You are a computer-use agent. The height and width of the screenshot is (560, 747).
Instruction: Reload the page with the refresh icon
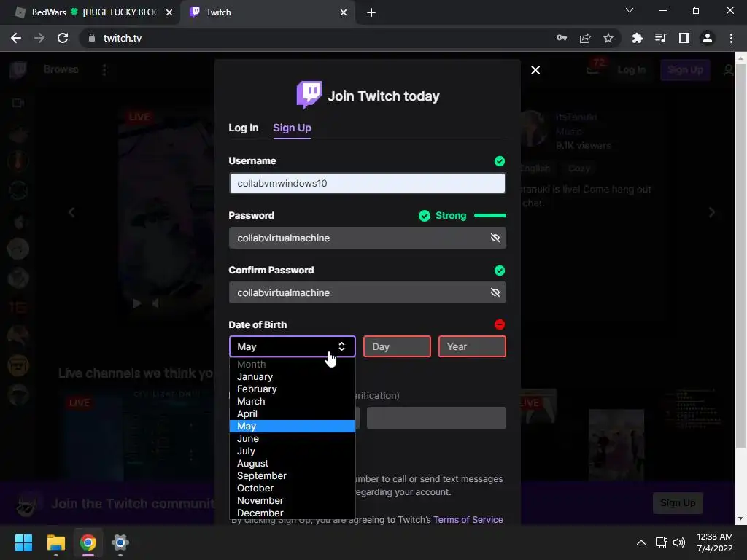coord(63,38)
